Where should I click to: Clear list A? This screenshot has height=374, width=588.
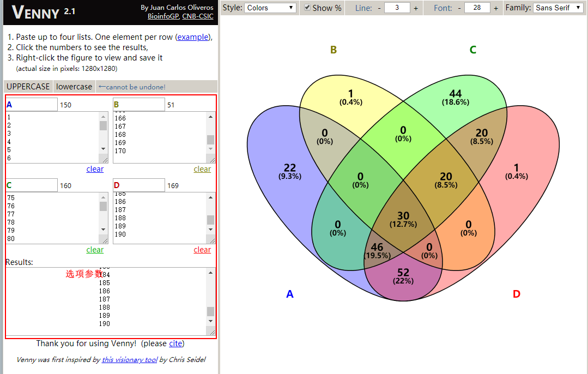95,169
